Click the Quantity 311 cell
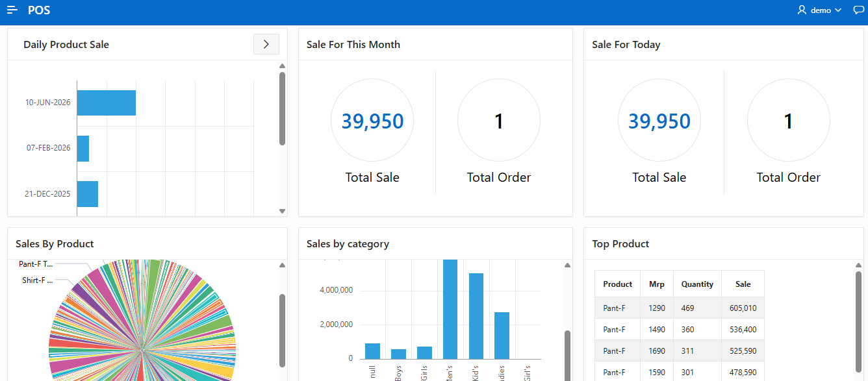Viewport: 868px width, 381px height. pyautogui.click(x=697, y=351)
